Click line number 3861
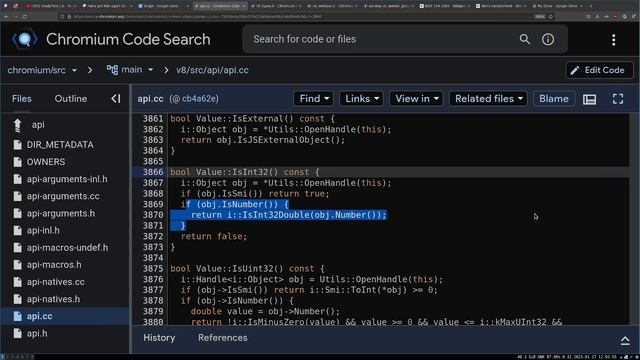640x360 pixels. pyautogui.click(x=153, y=119)
